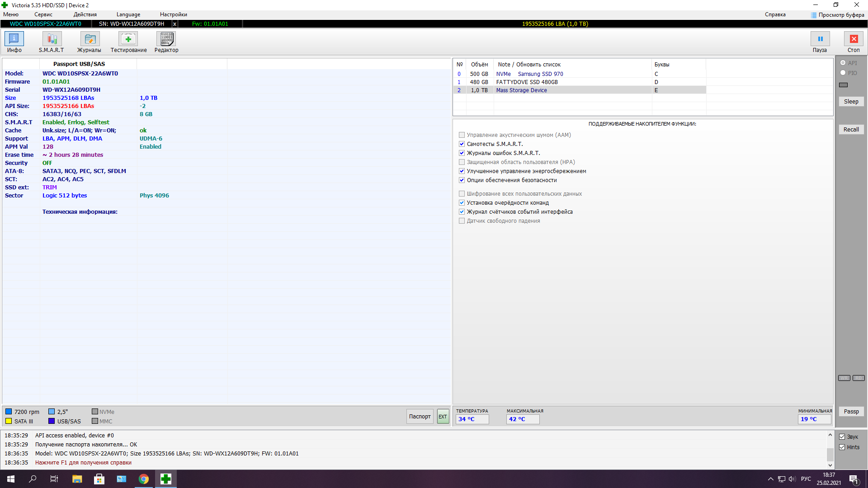Screen dimensions: 868x488
Task: Toggle the Звук sound checkbox
Action: (x=842, y=437)
